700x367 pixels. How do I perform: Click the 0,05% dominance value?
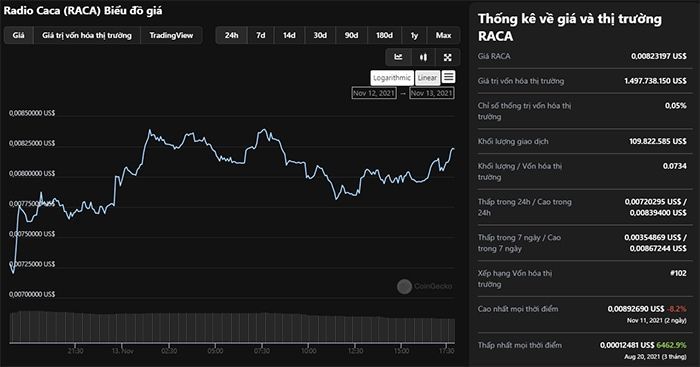(x=675, y=106)
